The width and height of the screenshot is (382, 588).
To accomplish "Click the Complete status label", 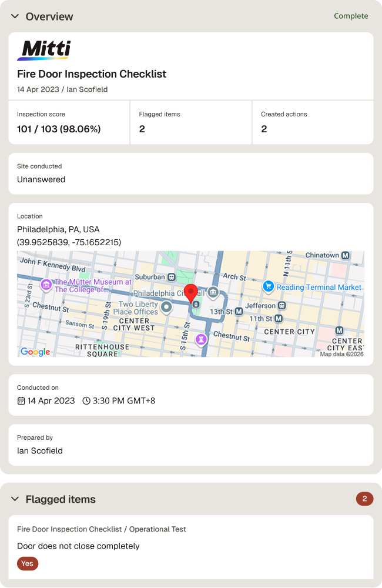I will [x=351, y=16].
